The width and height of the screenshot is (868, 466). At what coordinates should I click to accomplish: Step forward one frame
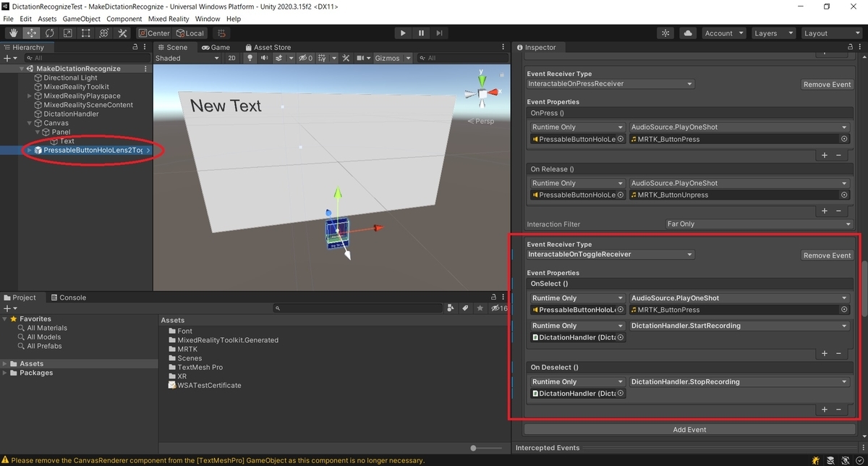[x=439, y=33]
